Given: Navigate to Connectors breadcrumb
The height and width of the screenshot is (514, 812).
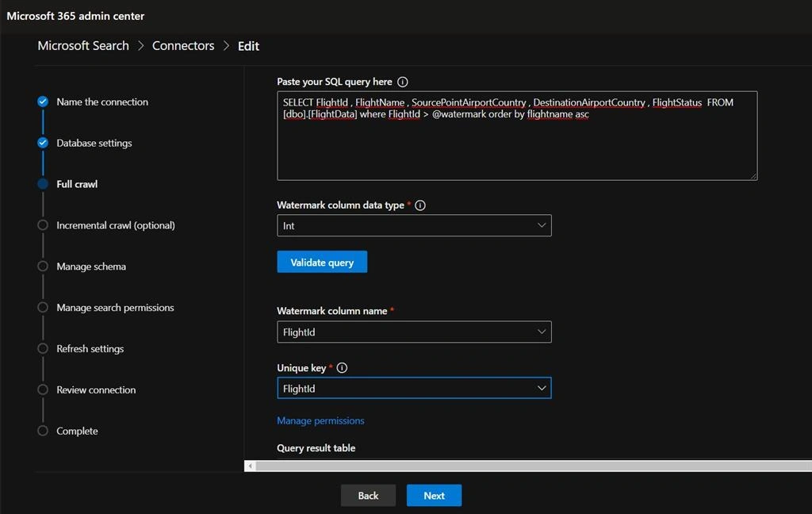Looking at the screenshot, I should click(183, 45).
